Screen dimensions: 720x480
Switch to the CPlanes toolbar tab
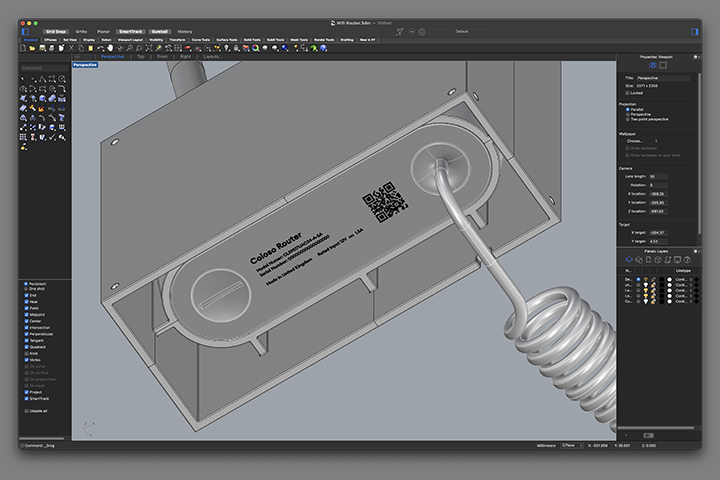pos(51,40)
